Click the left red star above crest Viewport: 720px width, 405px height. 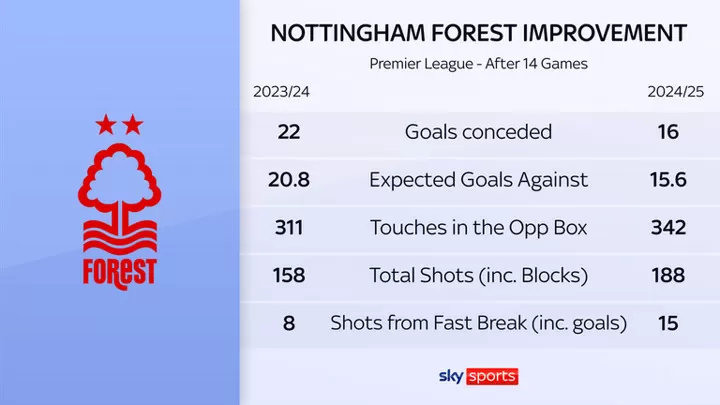(106, 124)
